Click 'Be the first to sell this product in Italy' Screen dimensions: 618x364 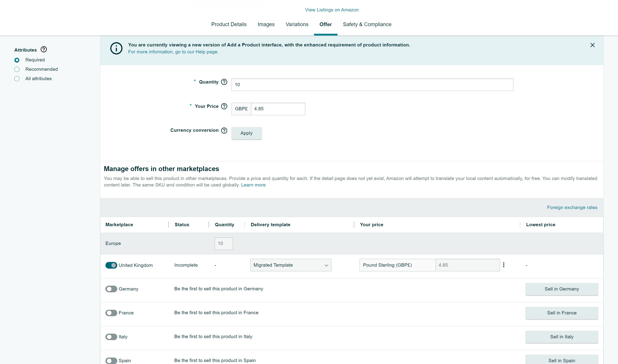click(213, 337)
